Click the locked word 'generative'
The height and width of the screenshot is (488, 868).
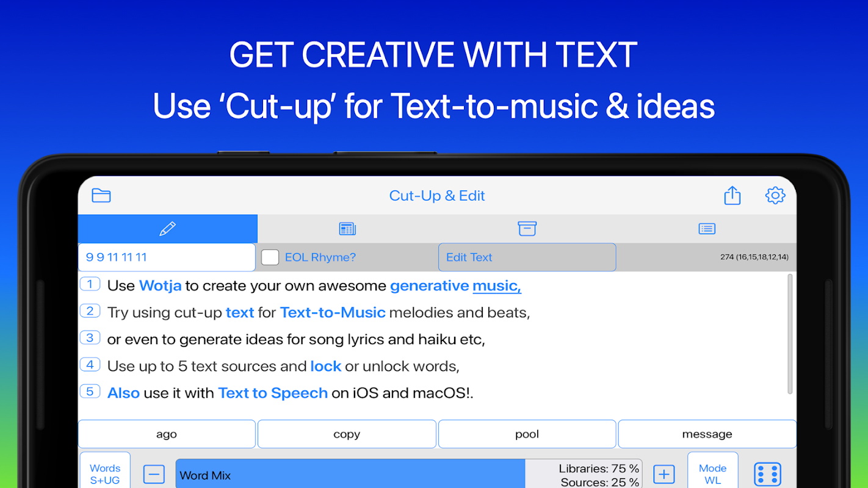coord(430,285)
